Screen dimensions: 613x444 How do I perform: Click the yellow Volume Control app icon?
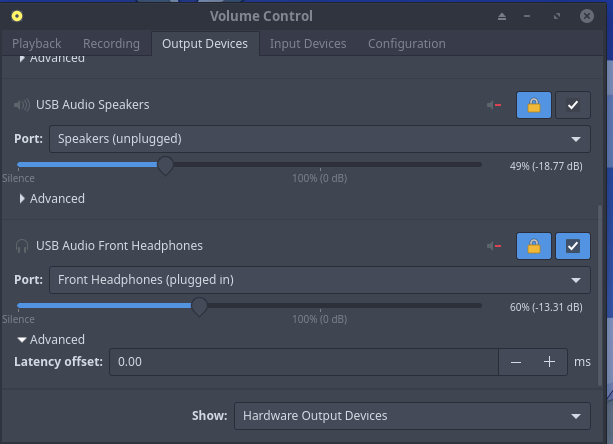(17, 16)
